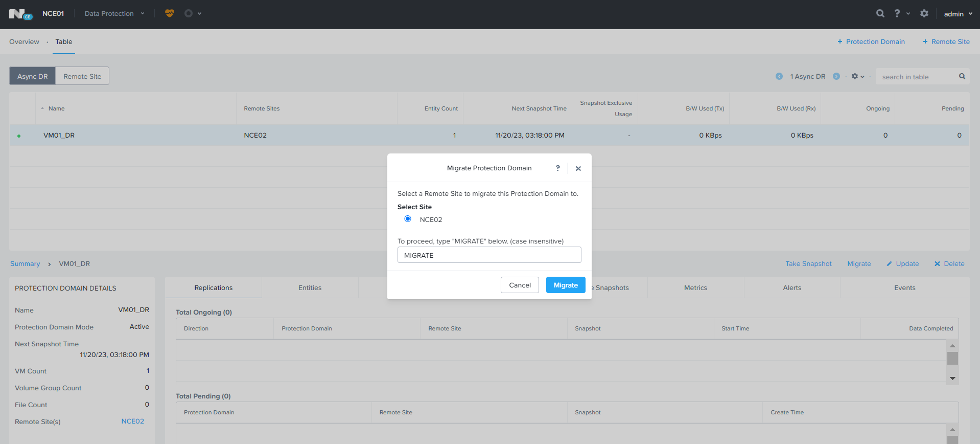Expand the admin user menu
The height and width of the screenshot is (444, 980).
point(958,14)
